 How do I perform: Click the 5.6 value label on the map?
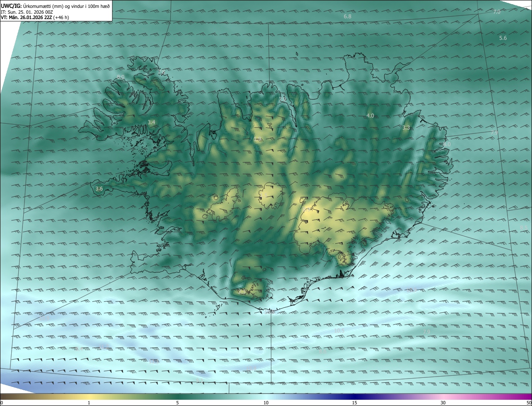(503, 38)
